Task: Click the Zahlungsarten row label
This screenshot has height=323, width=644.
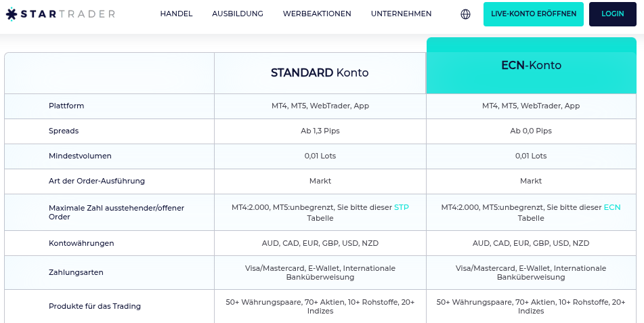Action: click(x=76, y=272)
